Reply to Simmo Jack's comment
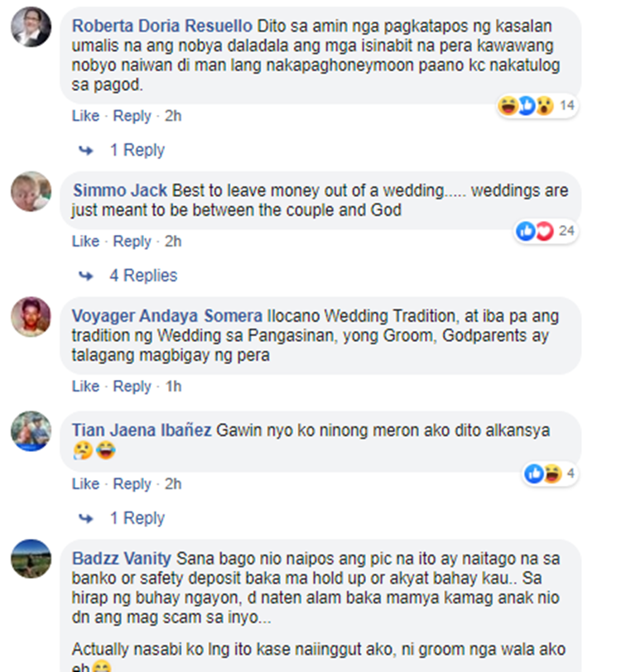Screen dimensions: 621x672 pyautogui.click(x=132, y=242)
